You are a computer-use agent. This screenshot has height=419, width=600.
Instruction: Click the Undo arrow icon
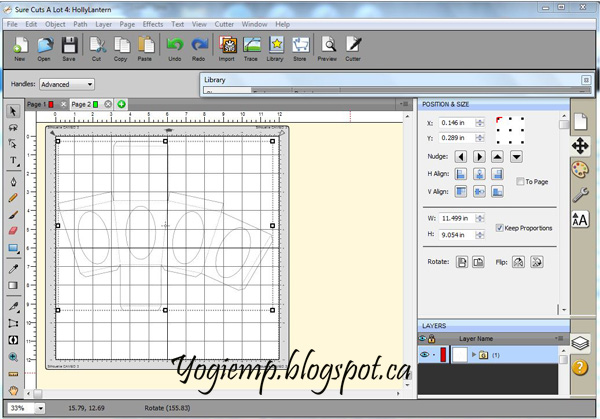point(175,46)
